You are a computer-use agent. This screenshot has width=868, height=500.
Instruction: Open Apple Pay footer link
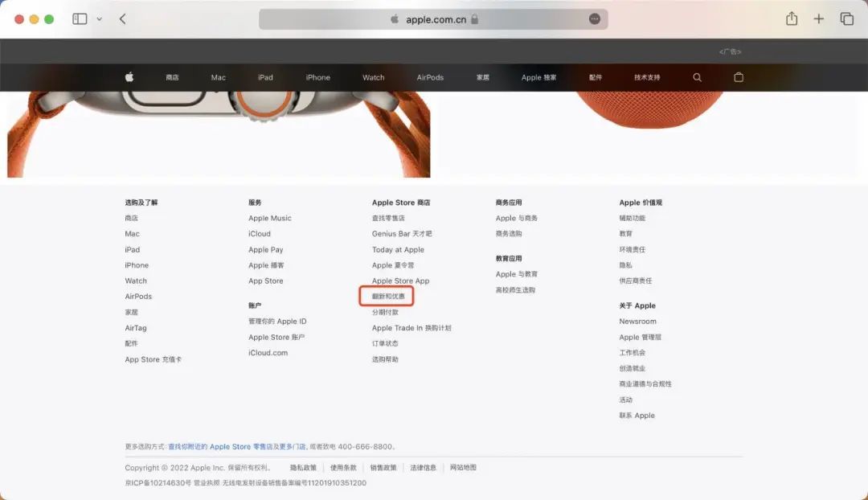[x=265, y=250]
